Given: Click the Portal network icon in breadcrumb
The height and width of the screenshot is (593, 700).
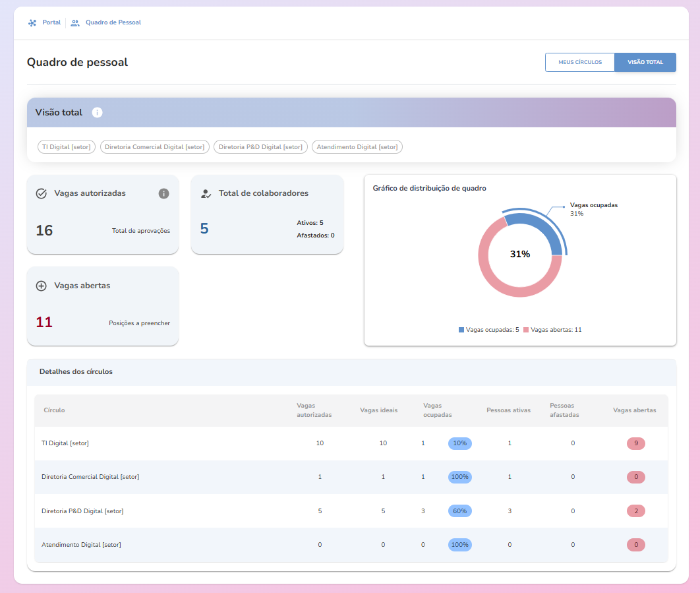Looking at the screenshot, I should click(x=32, y=22).
